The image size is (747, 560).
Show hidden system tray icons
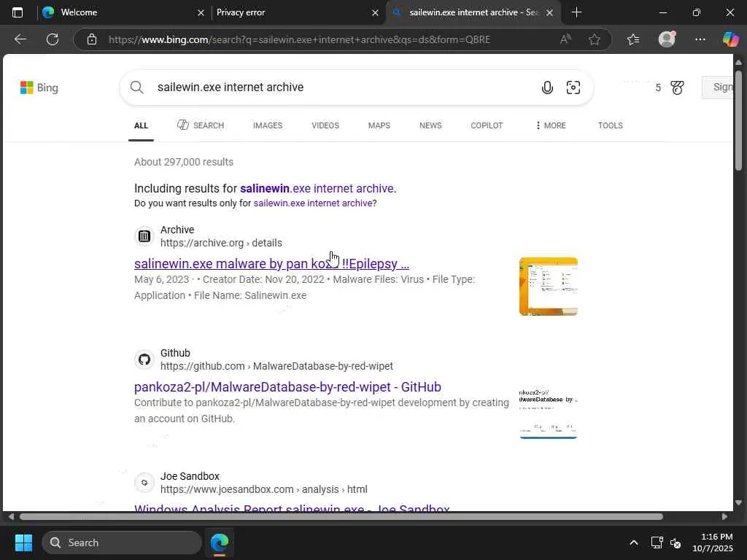[634, 542]
